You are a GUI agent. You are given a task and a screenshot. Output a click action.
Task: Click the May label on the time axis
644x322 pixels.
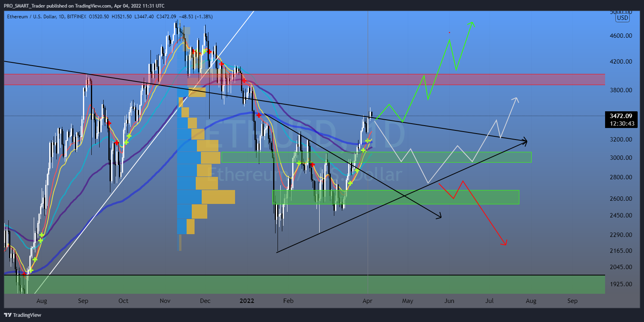(x=408, y=301)
